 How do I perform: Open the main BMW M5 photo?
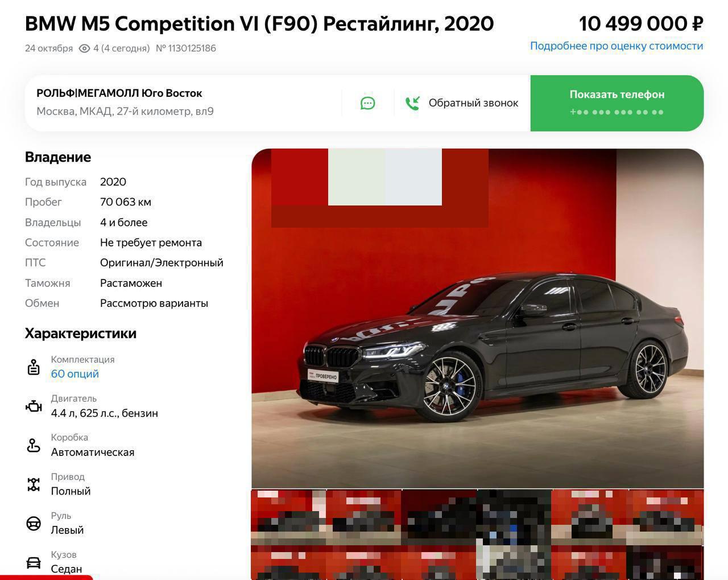pyautogui.click(x=477, y=318)
